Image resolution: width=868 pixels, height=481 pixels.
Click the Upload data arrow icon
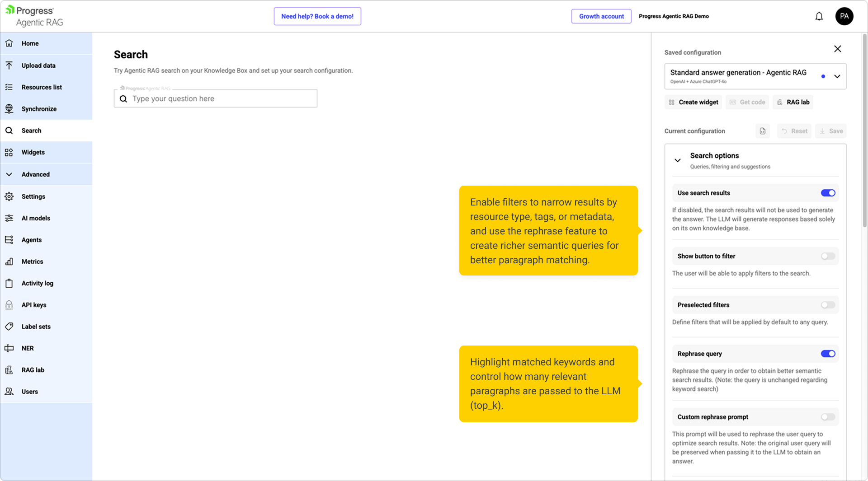(x=9, y=65)
